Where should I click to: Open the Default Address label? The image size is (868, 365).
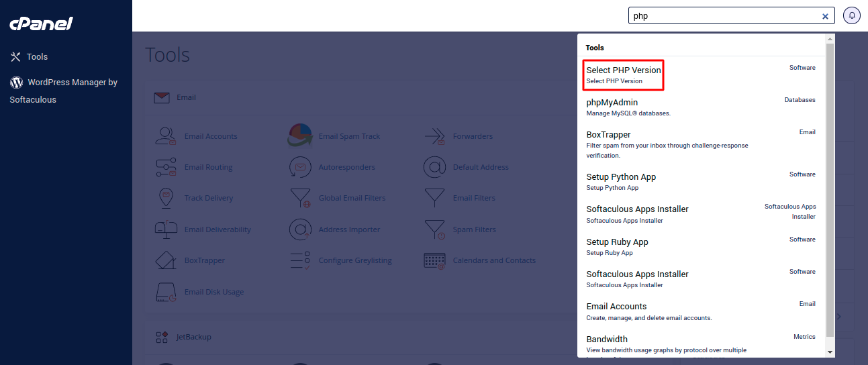[x=481, y=167]
